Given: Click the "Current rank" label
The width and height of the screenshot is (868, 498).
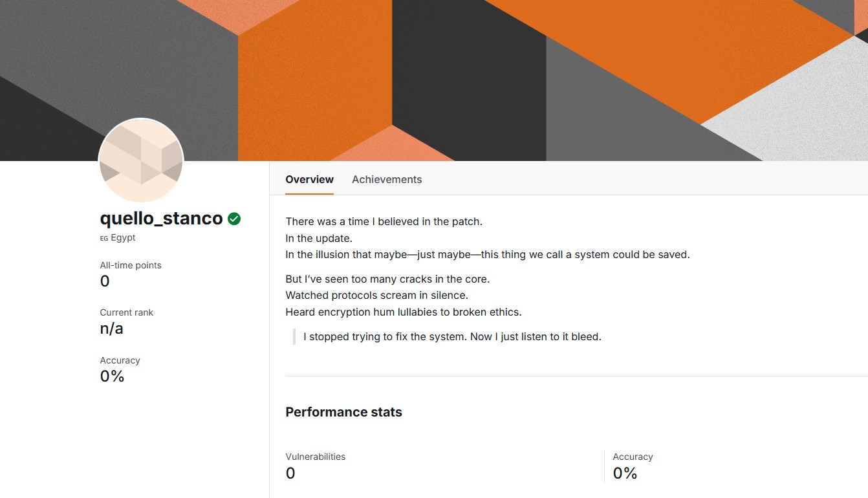Looking at the screenshot, I should coord(127,312).
